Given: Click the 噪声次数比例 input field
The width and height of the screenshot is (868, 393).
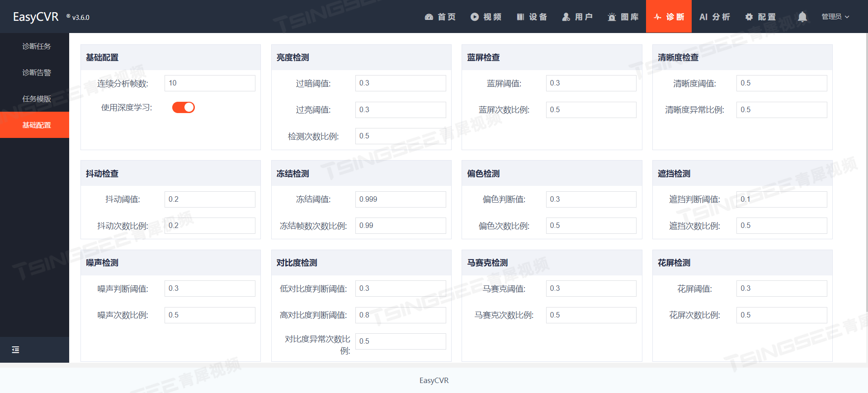Looking at the screenshot, I should point(210,315).
